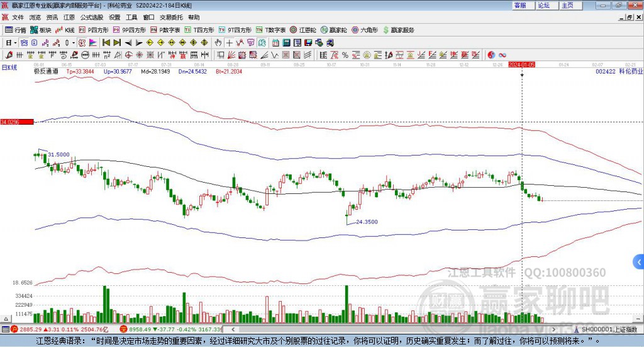Step chart right with black arrow
The image size is (644, 347).
pyautogui.click(x=139, y=43)
